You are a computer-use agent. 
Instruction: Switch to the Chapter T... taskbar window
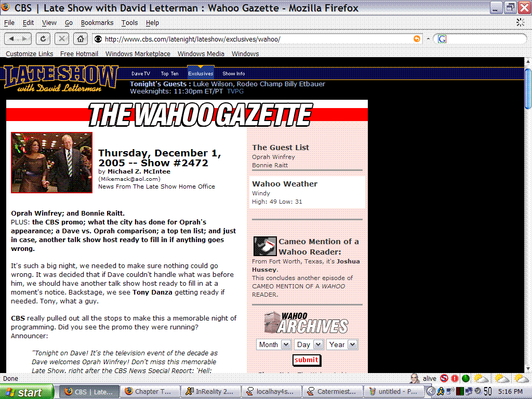coord(150,392)
